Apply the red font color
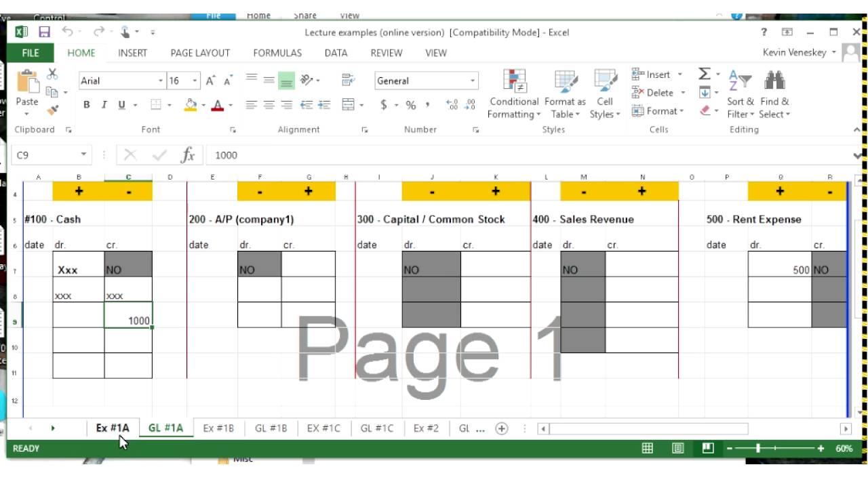This screenshot has width=868, height=488. [218, 104]
